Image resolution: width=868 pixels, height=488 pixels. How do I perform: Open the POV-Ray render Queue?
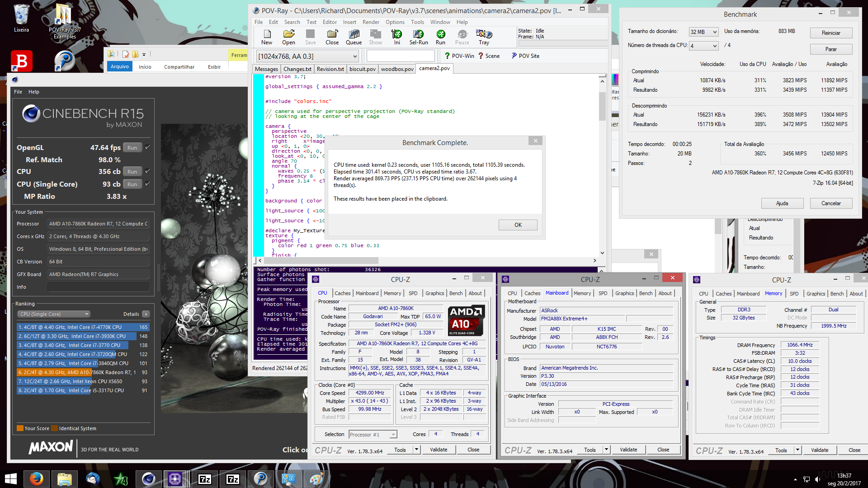point(354,37)
